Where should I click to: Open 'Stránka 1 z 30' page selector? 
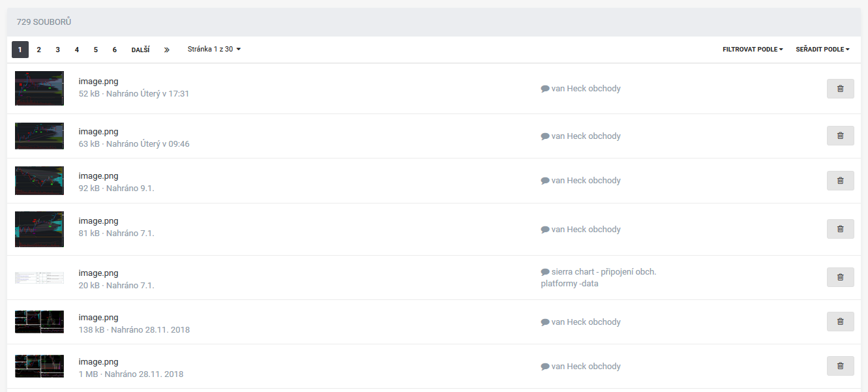tap(214, 50)
